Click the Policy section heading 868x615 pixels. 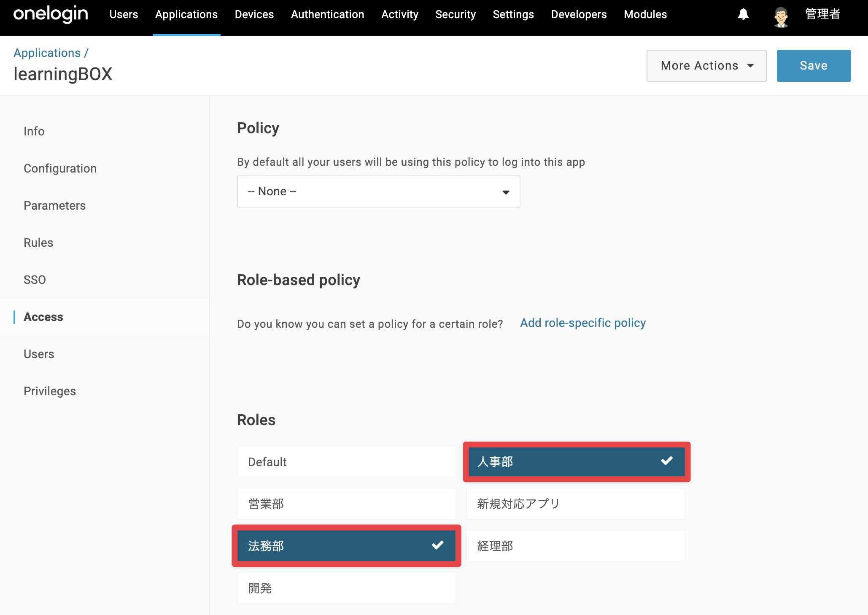tap(258, 128)
